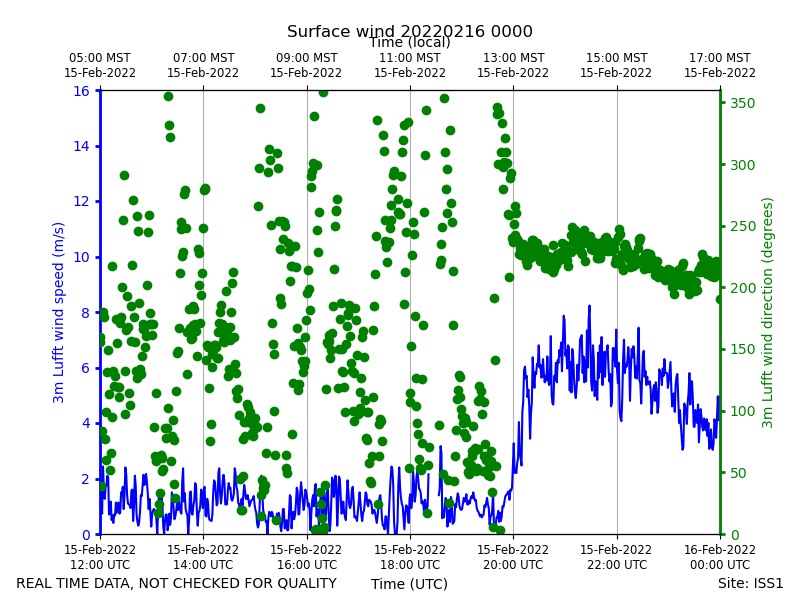Image resolution: width=800 pixels, height=600 pixels.
Task: Click the 18:00 UTC bottom tick label
Action: tap(410, 557)
